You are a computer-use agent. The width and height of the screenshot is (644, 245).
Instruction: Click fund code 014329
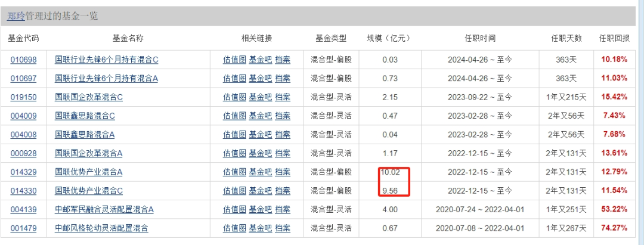(x=24, y=172)
